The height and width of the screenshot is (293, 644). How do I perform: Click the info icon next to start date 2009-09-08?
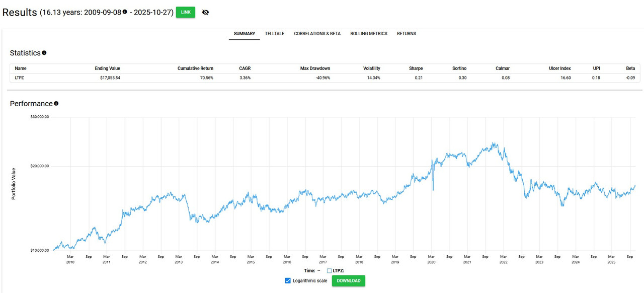[125, 12]
